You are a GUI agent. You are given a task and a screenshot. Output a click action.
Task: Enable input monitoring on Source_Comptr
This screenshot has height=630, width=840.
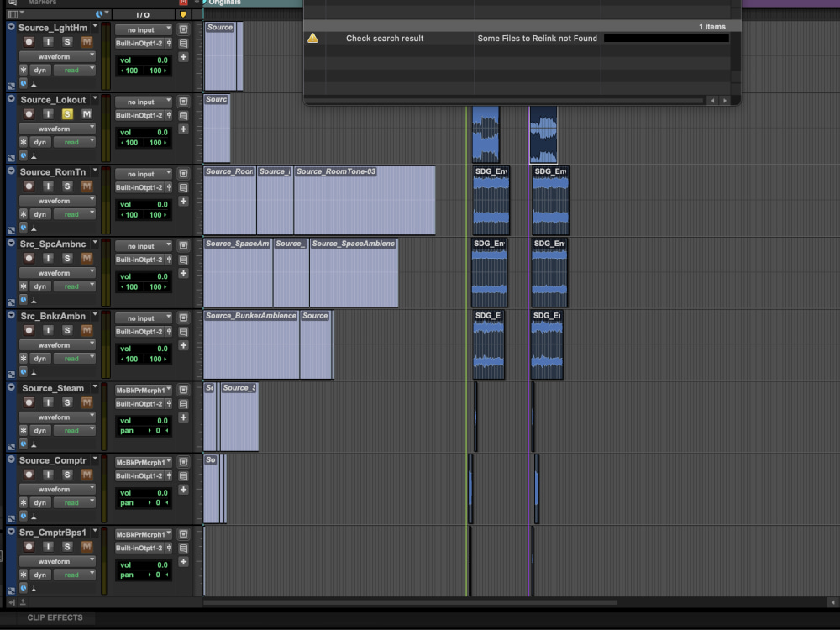pos(48,475)
